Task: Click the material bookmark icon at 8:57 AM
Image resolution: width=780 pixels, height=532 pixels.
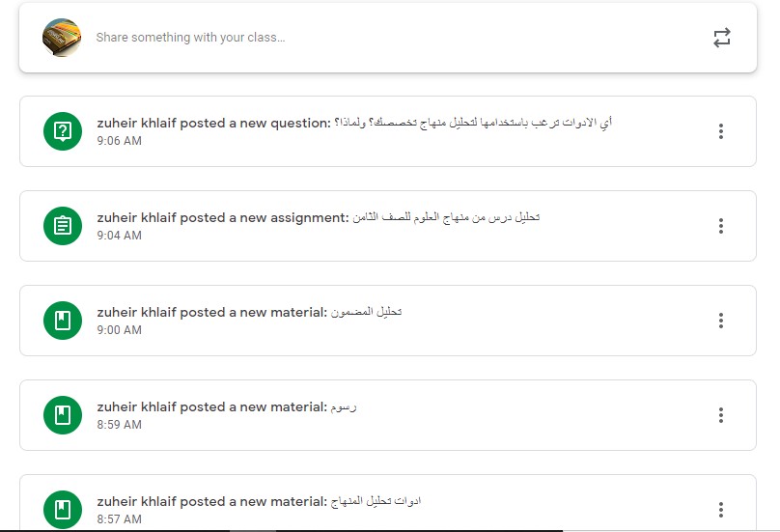Action: (63, 510)
